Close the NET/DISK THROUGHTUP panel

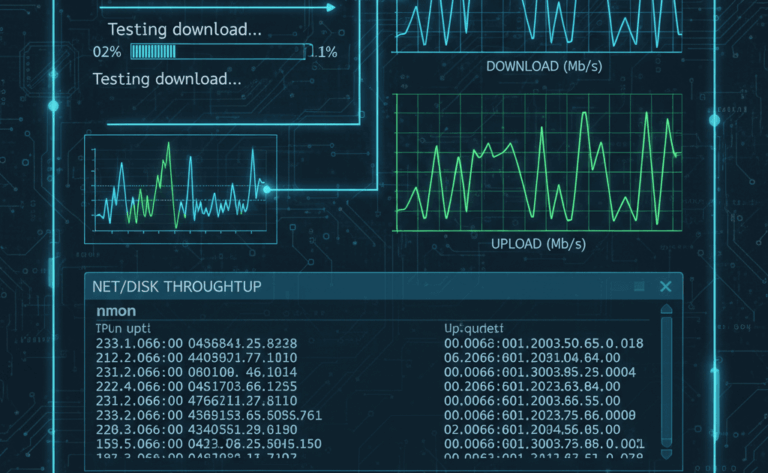[665, 286]
